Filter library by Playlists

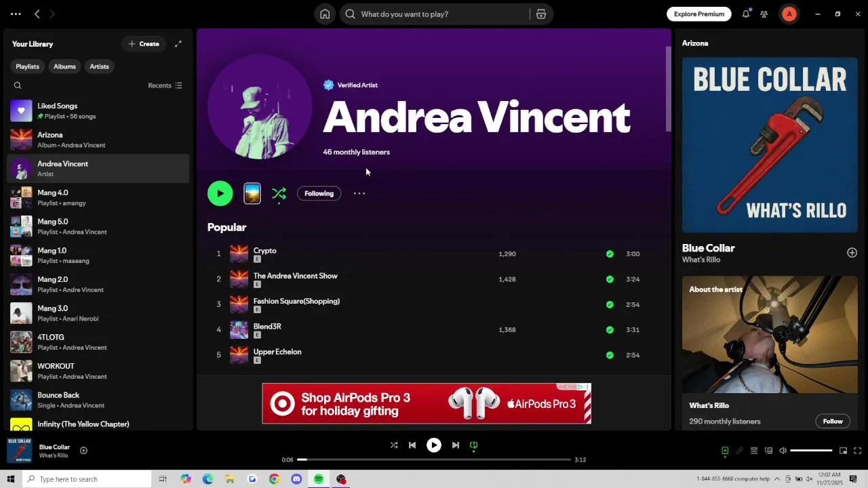tap(27, 66)
